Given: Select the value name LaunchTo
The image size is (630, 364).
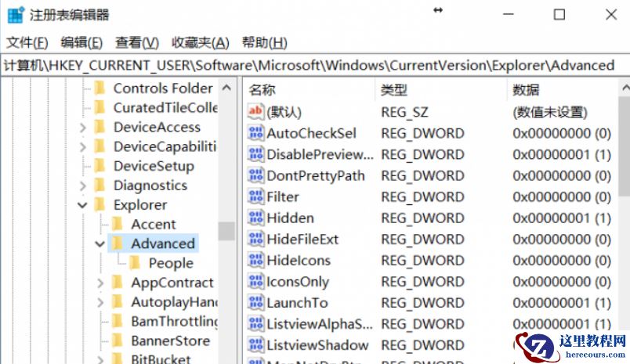Looking at the screenshot, I should click(x=297, y=303).
